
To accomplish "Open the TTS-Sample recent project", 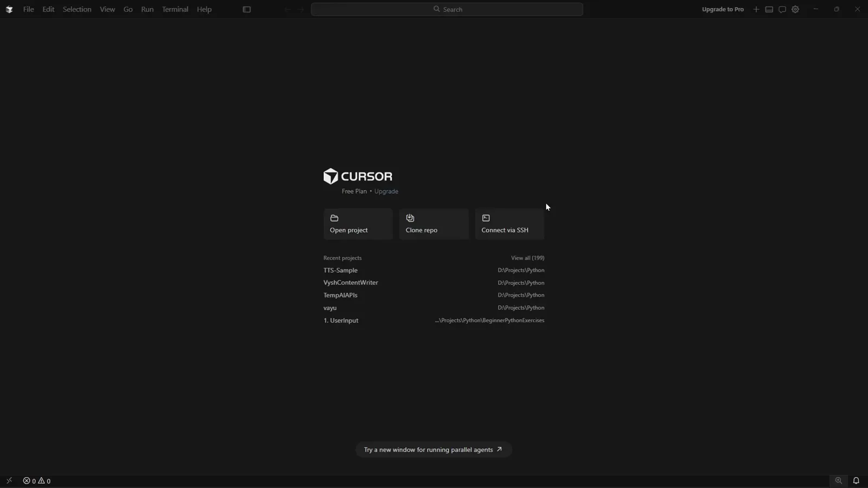I will pos(434,270).
